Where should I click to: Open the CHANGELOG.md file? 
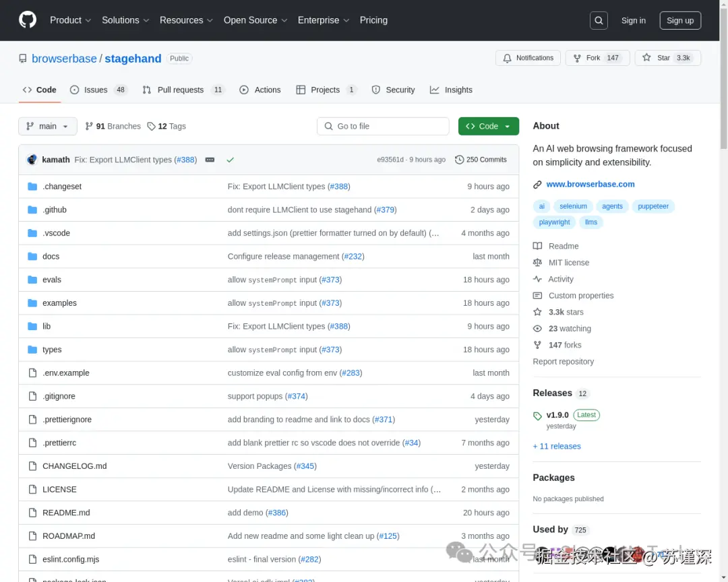pyautogui.click(x=74, y=466)
